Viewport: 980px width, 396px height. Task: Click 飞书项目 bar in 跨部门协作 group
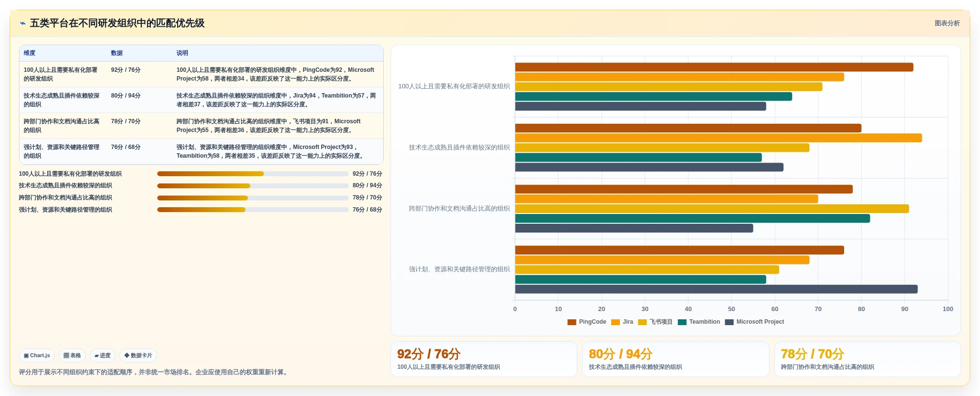click(x=712, y=209)
